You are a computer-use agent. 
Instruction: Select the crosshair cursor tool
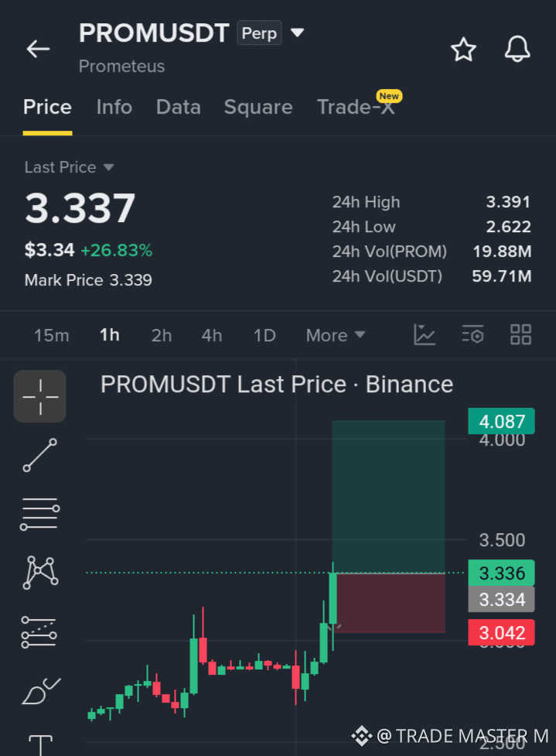(x=40, y=396)
